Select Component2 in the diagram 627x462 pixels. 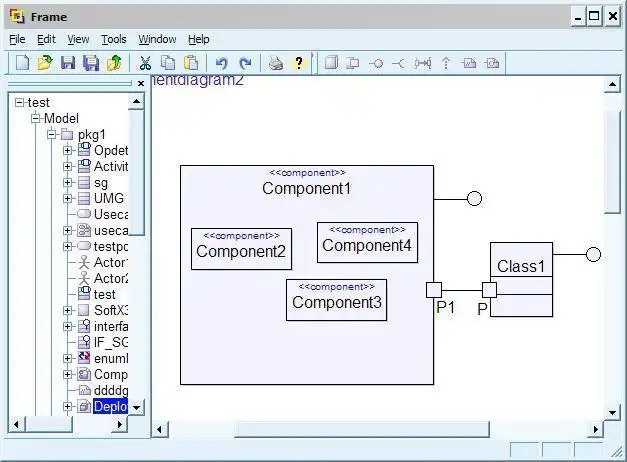coord(242,249)
